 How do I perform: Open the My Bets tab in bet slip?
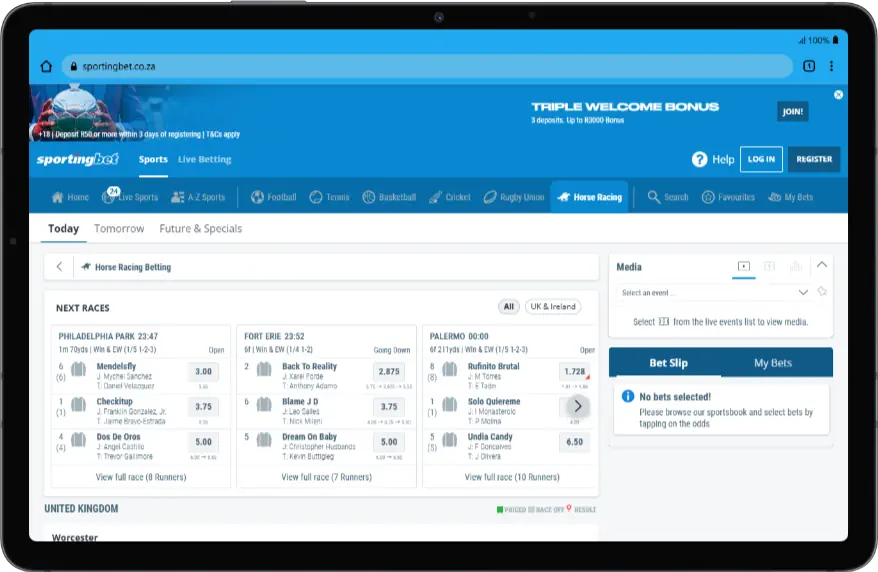point(772,363)
